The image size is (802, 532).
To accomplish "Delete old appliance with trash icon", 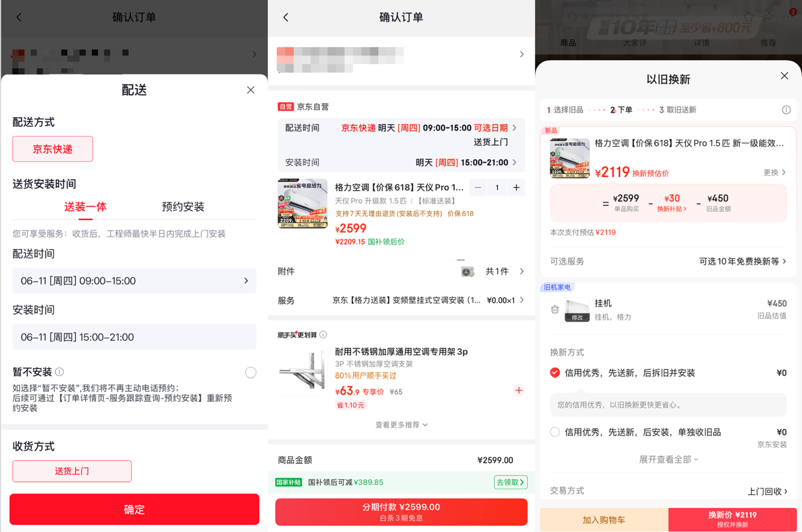I will [555, 309].
